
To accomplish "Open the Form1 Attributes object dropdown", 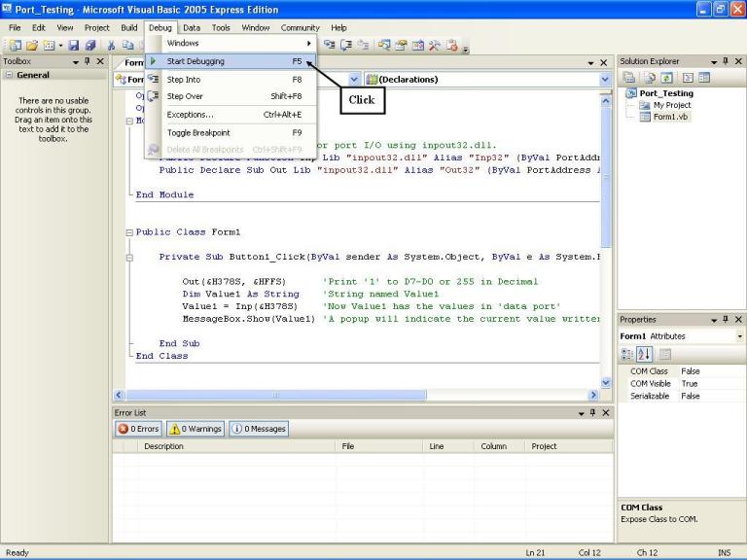I will (739, 336).
